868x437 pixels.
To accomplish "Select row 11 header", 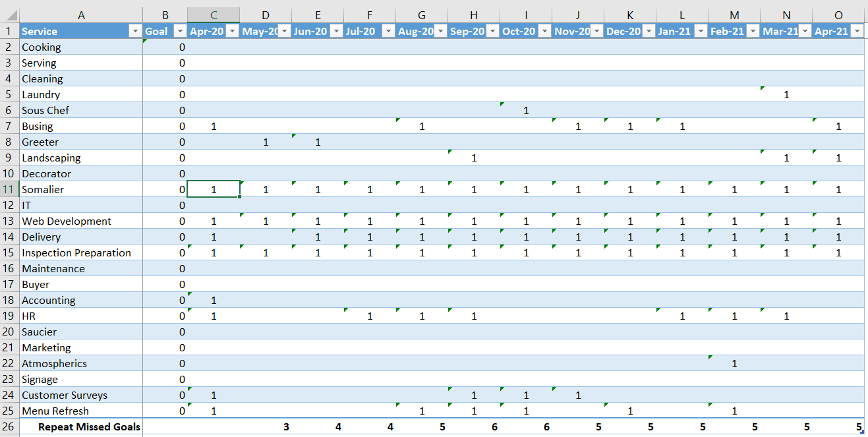I will coord(9,189).
